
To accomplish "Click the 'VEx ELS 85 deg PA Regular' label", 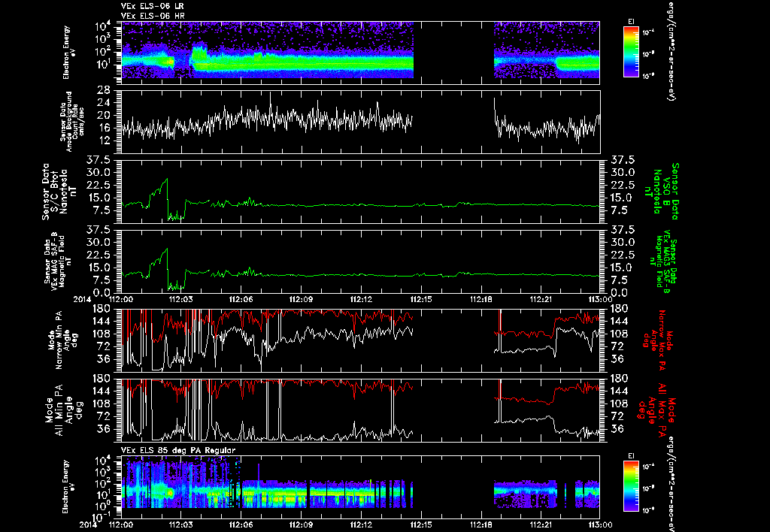I will click(178, 450).
